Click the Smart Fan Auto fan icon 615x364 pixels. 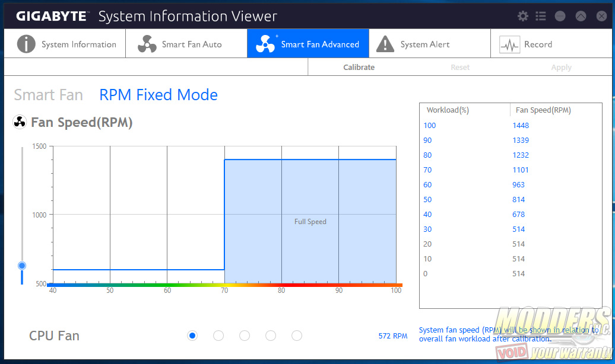147,44
